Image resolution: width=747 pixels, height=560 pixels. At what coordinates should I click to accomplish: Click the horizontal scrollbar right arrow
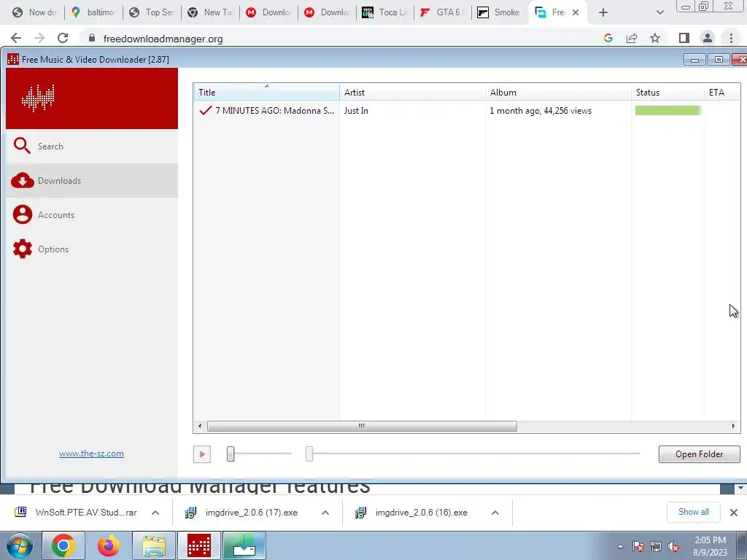pos(733,426)
